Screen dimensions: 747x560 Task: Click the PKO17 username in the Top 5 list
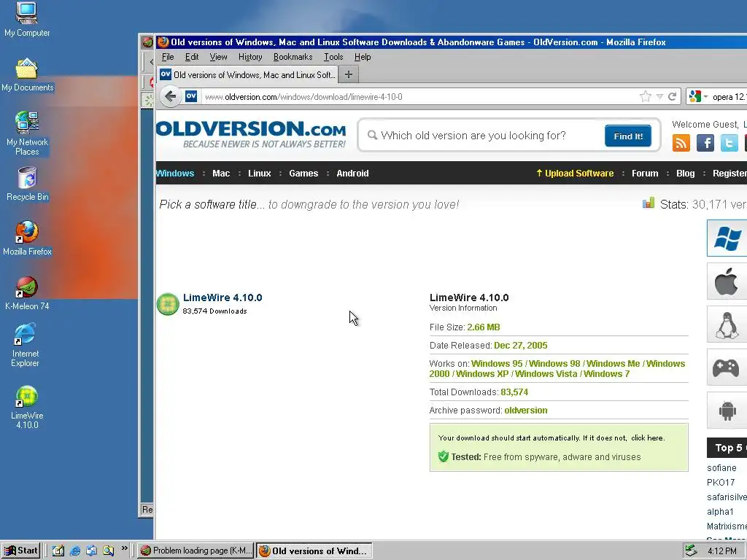tap(720, 483)
